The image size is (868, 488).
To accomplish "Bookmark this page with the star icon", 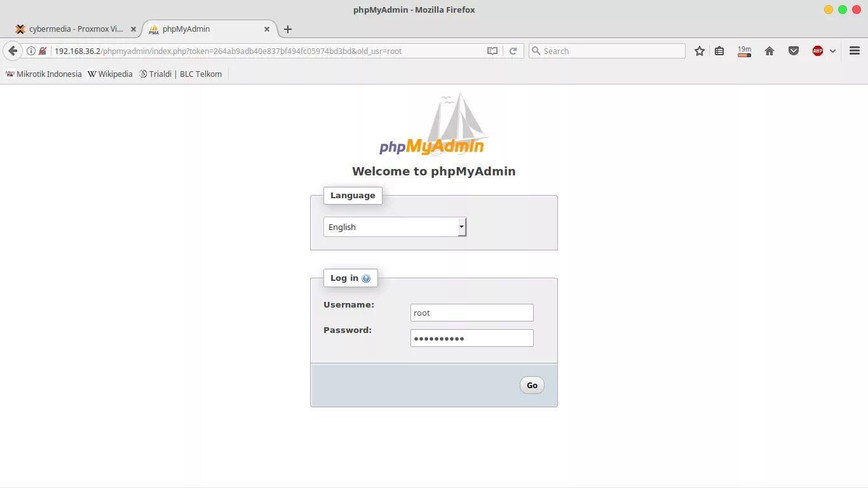I will (x=700, y=51).
